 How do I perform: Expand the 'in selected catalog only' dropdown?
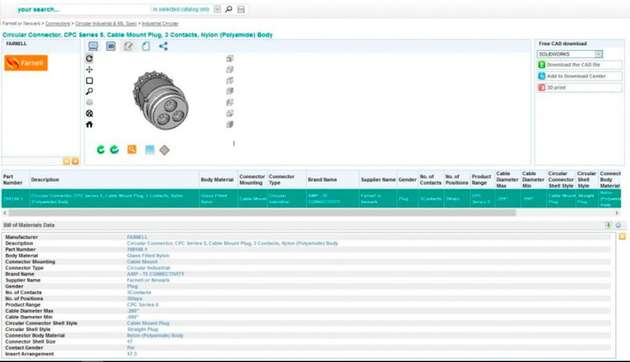(217, 9)
